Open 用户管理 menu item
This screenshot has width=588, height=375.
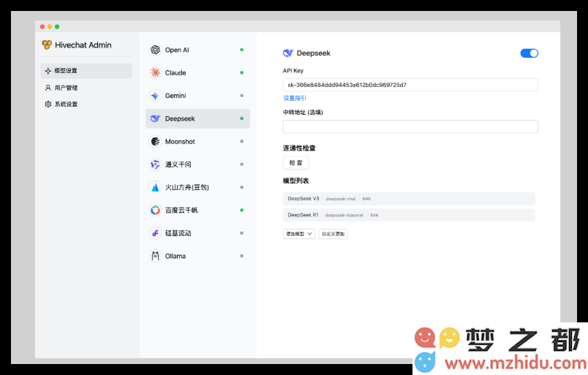point(86,88)
